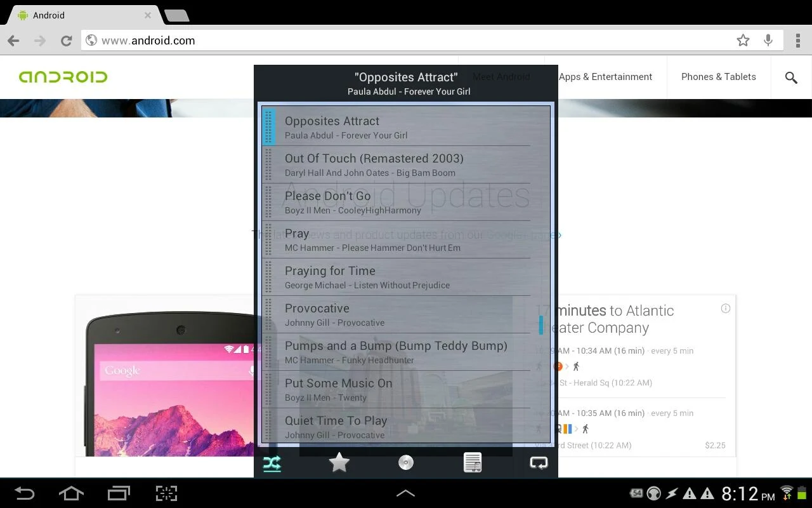This screenshot has height=508, width=812.
Task: Open a new browser tab
Action: [x=176, y=16]
